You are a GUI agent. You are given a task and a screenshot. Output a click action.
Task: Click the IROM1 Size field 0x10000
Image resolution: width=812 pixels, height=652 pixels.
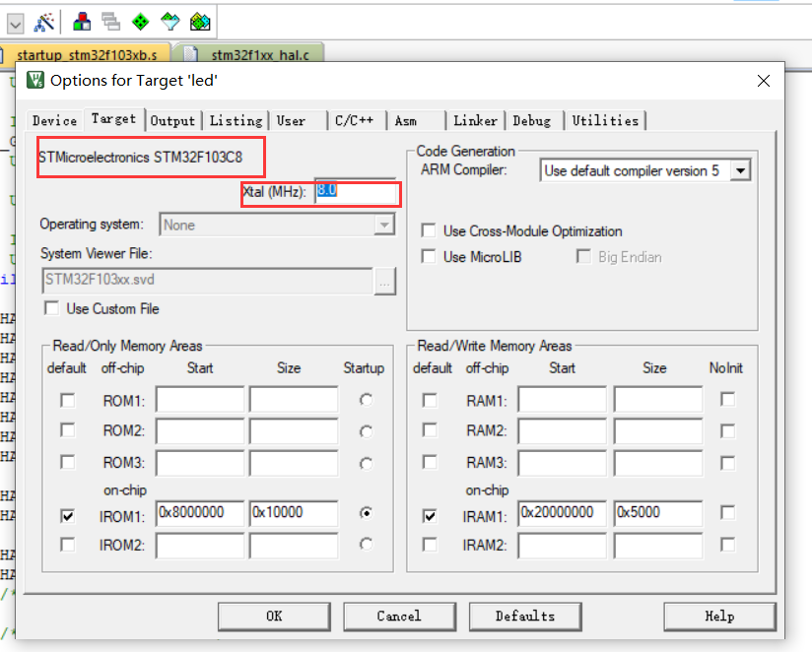tap(294, 513)
